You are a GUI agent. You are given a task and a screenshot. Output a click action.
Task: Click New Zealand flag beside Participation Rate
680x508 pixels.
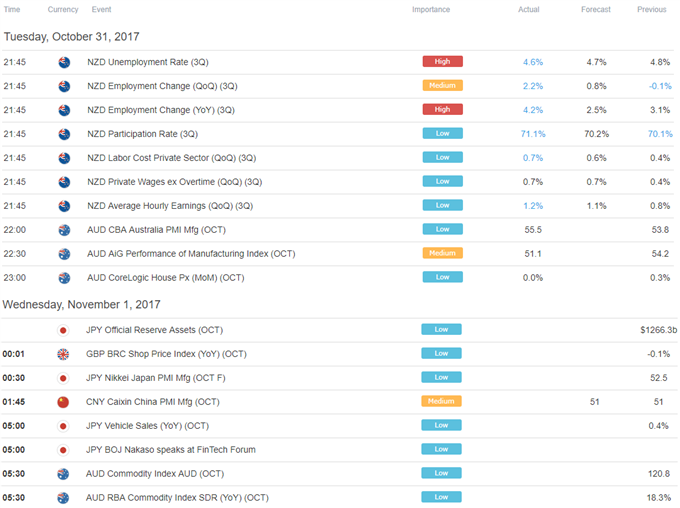click(64, 134)
